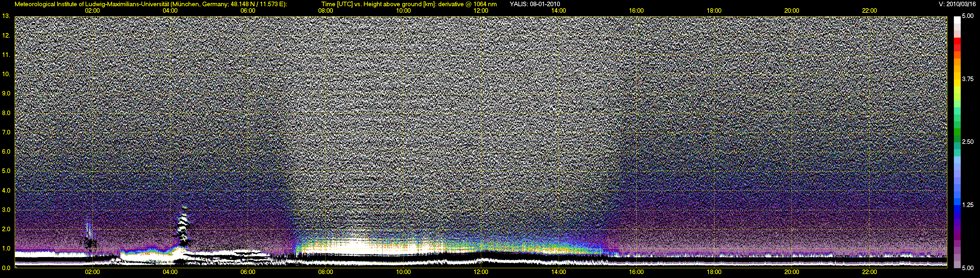The width and height of the screenshot is (980, 278).
Task: Click the '3.0' height axis label
Action: pos(6,210)
